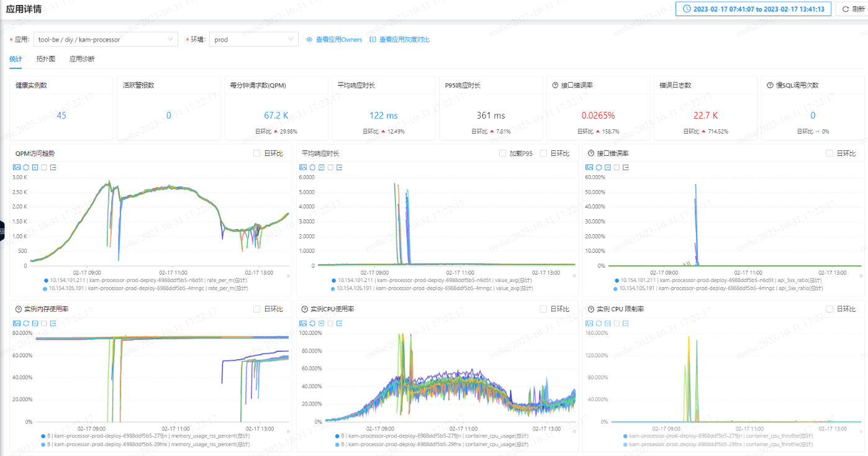Click the 活跃警报数 value 0
The image size is (868, 456).
[x=168, y=116]
